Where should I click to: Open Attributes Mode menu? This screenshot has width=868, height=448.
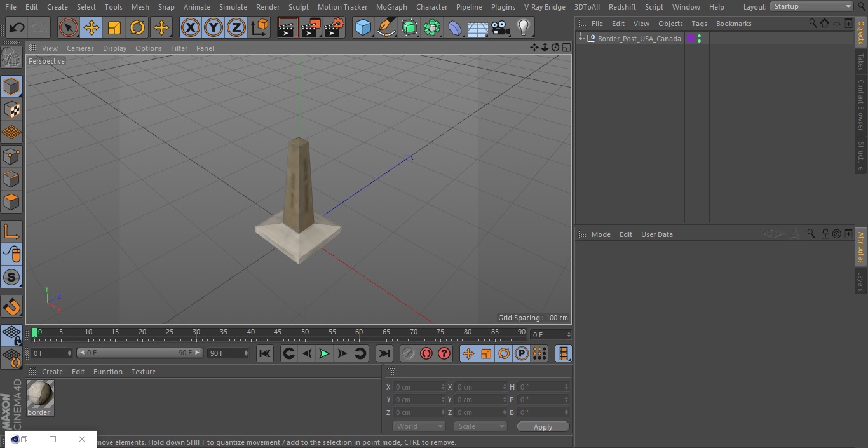pyautogui.click(x=600, y=234)
